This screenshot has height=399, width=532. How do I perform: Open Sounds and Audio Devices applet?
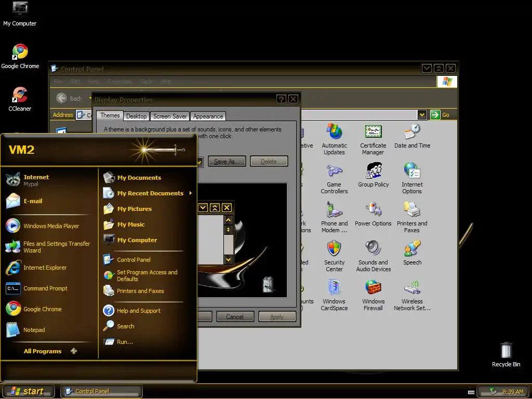click(x=373, y=257)
